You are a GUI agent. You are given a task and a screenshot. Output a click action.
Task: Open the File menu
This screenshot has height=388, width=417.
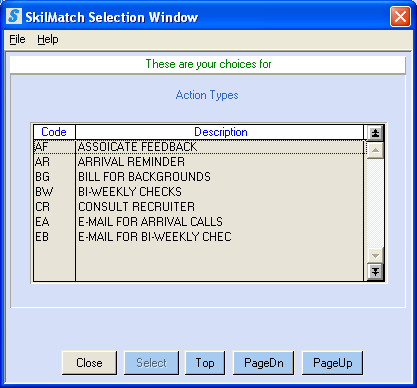point(17,39)
